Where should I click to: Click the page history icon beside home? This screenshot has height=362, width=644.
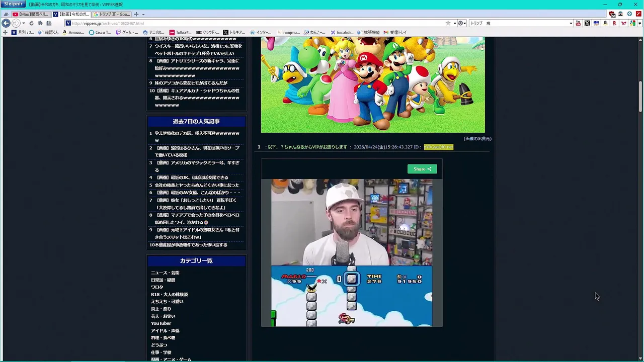49,23
